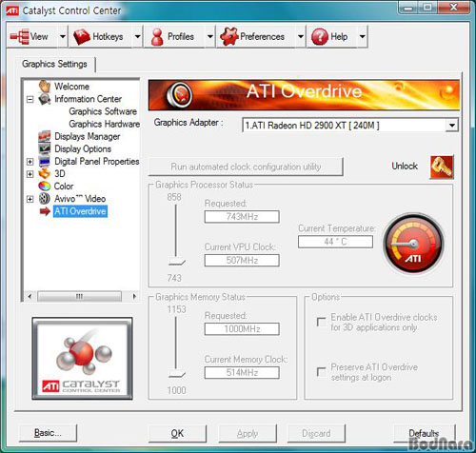Image resolution: width=476 pixels, height=453 pixels.
Task: Click the Unlock key icon
Action: click(x=442, y=167)
